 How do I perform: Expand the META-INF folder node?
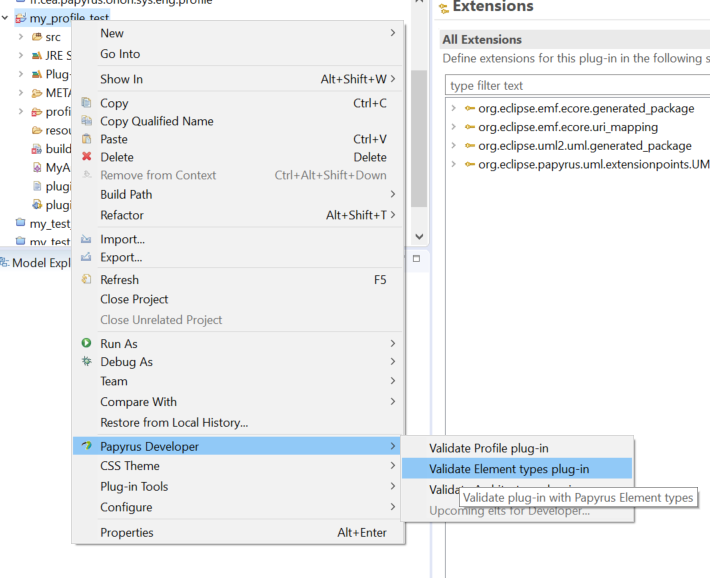point(21,93)
